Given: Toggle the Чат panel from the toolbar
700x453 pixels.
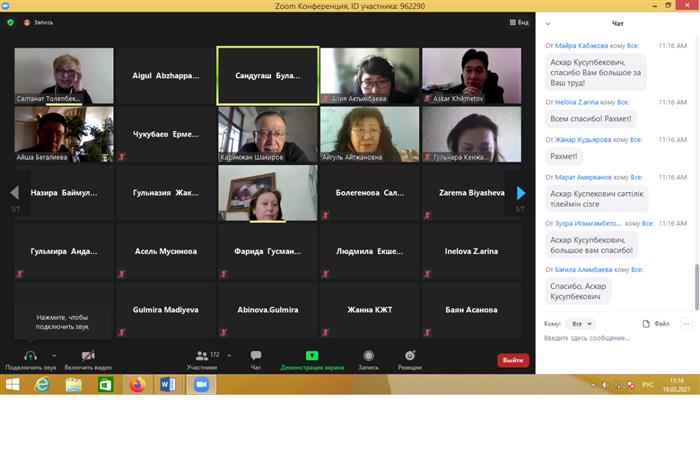Looking at the screenshot, I should tap(256, 356).
